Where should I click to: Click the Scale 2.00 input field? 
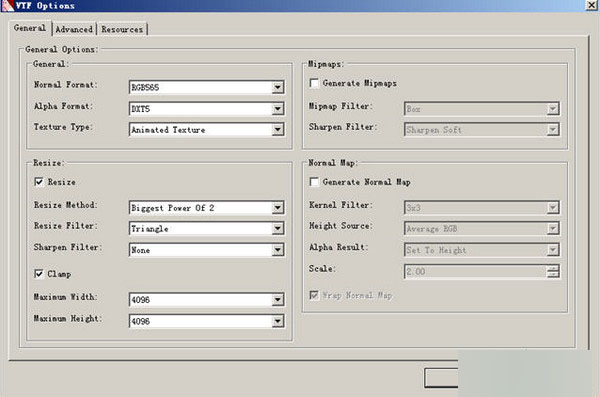(476, 271)
